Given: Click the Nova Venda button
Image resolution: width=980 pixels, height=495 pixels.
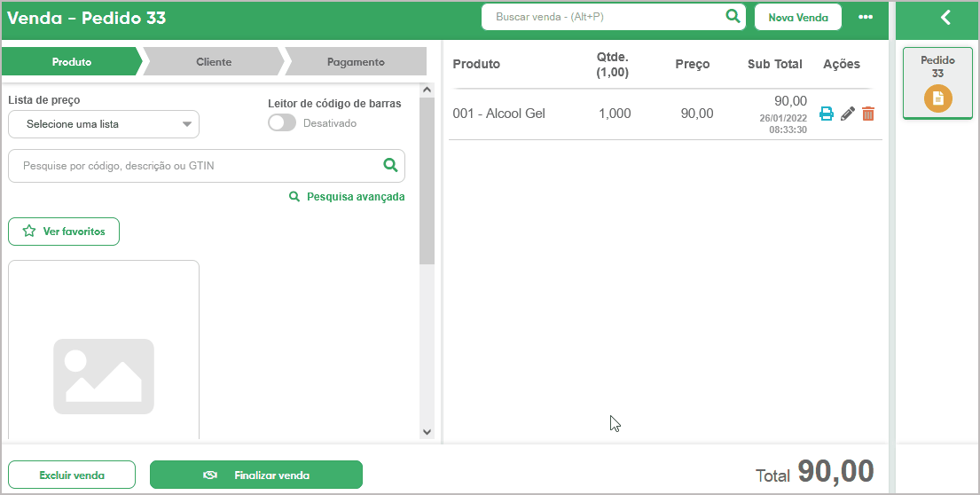Looking at the screenshot, I should (x=798, y=18).
